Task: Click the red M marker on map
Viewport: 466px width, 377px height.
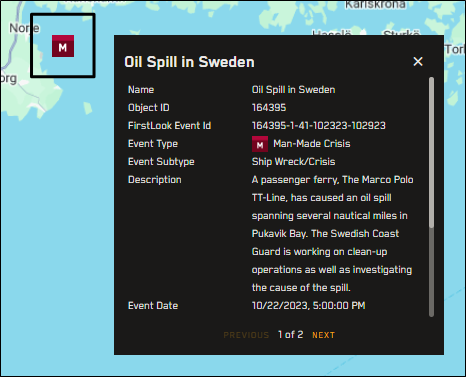Action: coord(63,46)
